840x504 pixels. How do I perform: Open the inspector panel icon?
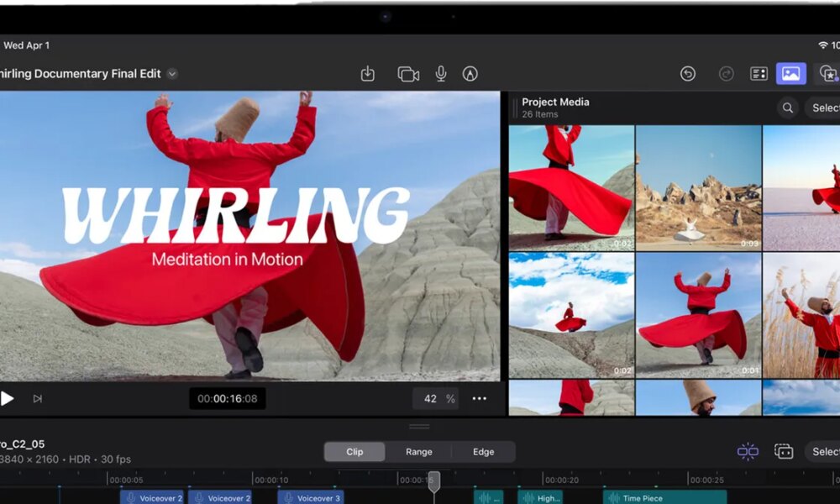click(759, 74)
